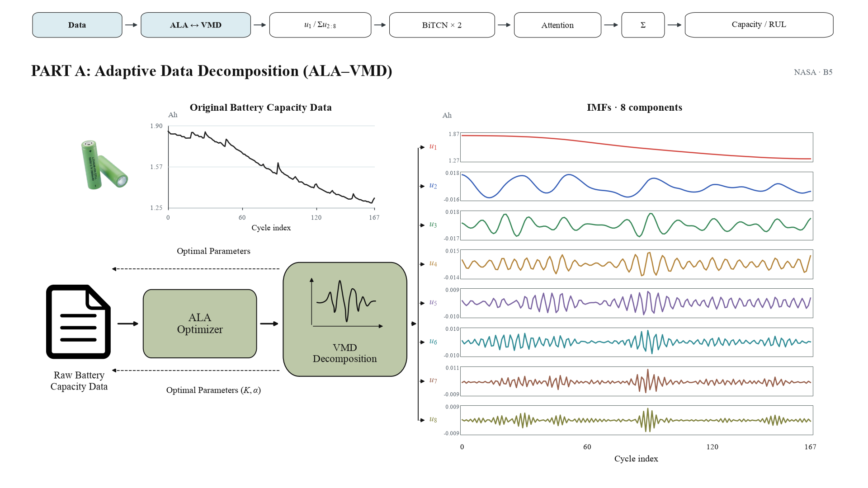Image resolution: width=868 pixels, height=488 pixels.
Task: Click the red u1 trend plot
Action: coord(637,147)
